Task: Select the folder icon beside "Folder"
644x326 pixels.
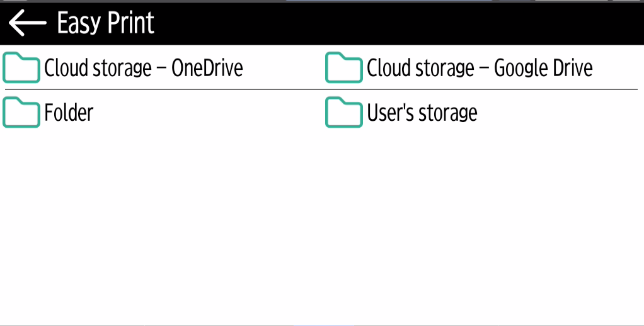Action: point(21,113)
